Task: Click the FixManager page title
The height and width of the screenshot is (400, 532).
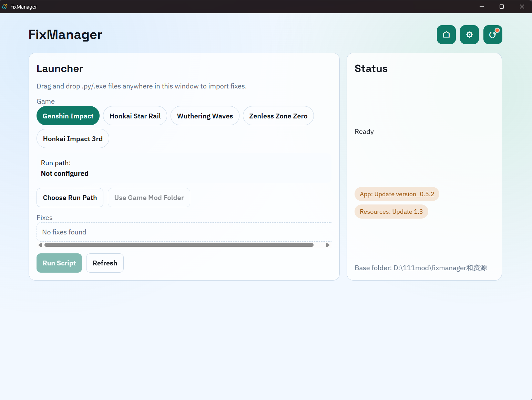Action: click(x=65, y=34)
